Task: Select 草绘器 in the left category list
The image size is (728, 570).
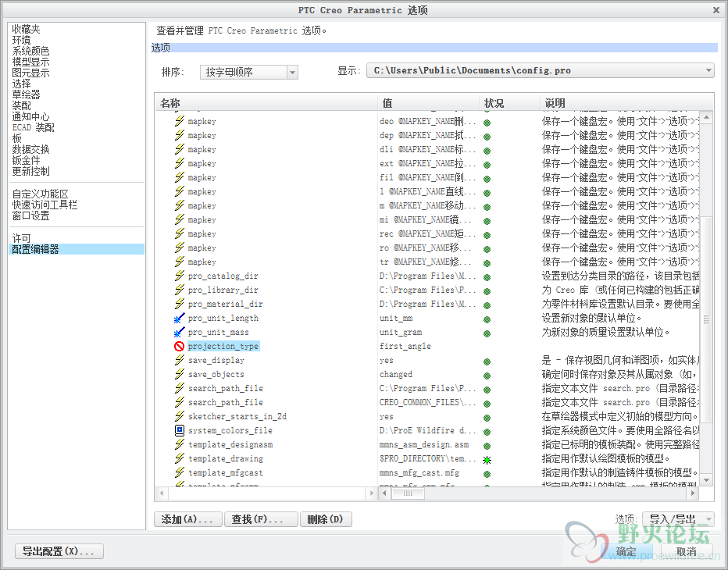Action: pyautogui.click(x=26, y=94)
